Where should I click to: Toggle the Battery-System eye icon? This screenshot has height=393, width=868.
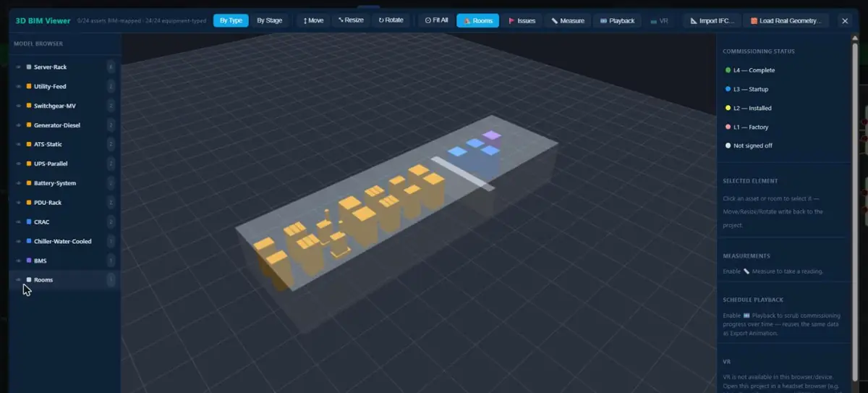coord(19,183)
